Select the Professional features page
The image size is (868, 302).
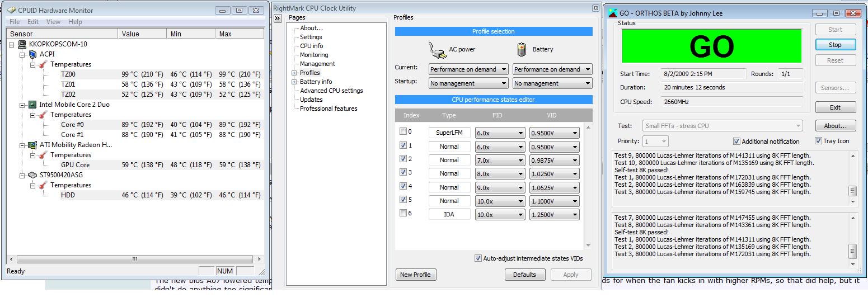tap(329, 108)
